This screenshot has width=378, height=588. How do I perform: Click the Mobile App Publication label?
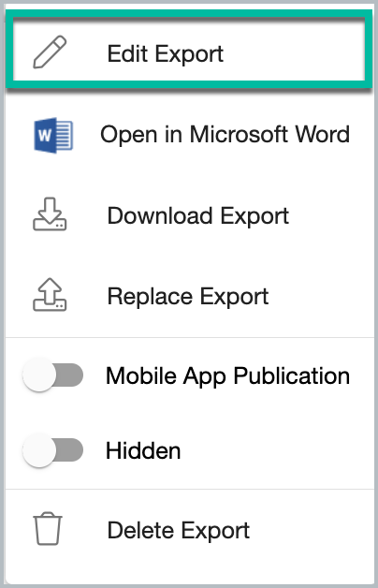point(227,375)
